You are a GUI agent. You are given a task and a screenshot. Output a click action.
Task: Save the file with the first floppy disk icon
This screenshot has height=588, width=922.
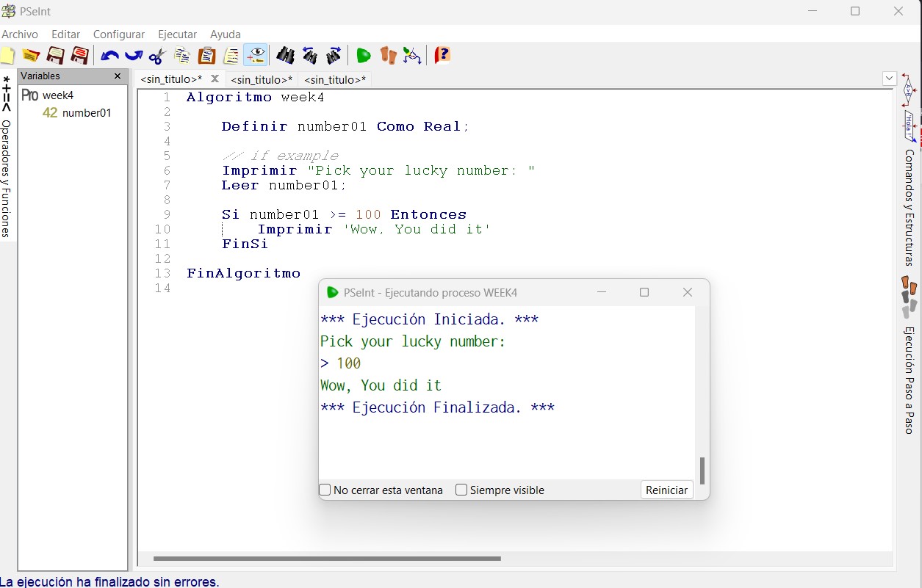pyautogui.click(x=55, y=56)
